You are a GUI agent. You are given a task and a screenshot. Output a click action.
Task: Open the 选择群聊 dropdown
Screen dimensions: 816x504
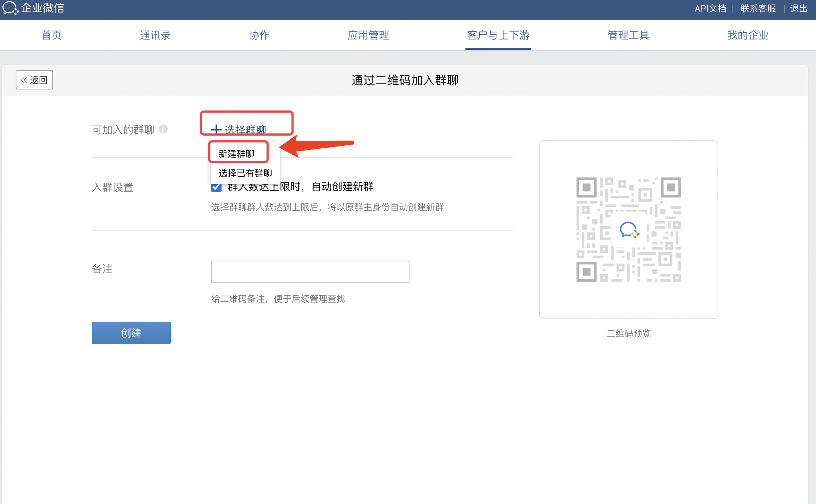click(245, 129)
